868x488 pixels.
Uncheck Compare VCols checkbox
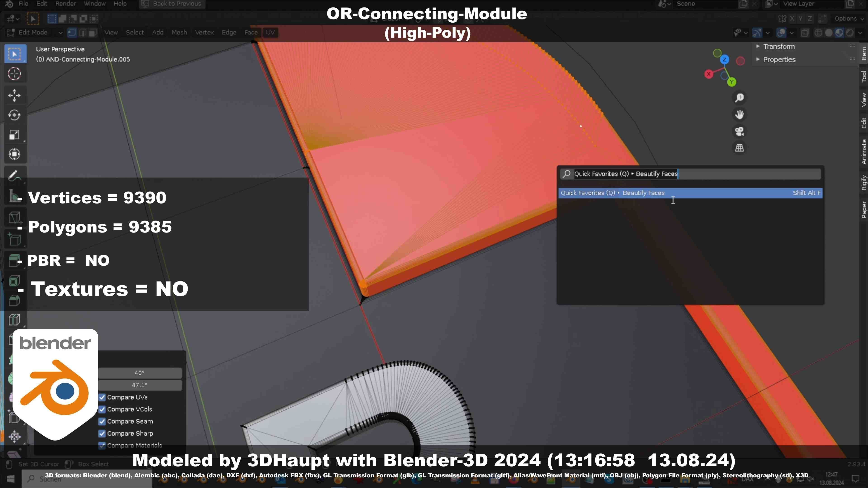pyautogui.click(x=102, y=410)
